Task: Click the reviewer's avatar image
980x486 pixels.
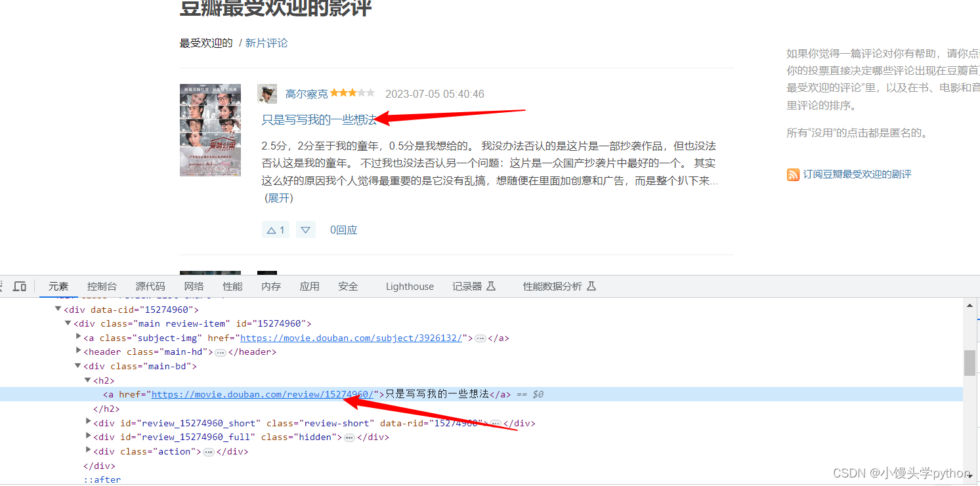Action: [267, 93]
